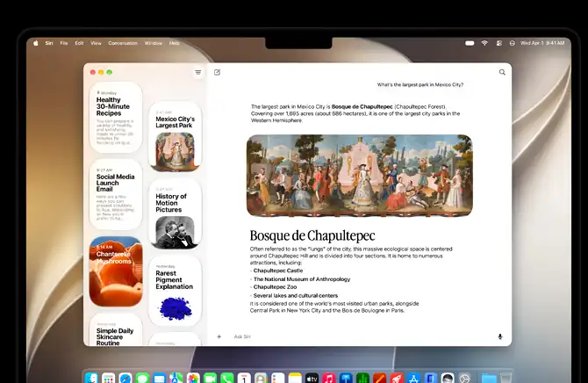Launch Photos from the Dock
Viewport: 588px width, 383px height.
click(193, 378)
